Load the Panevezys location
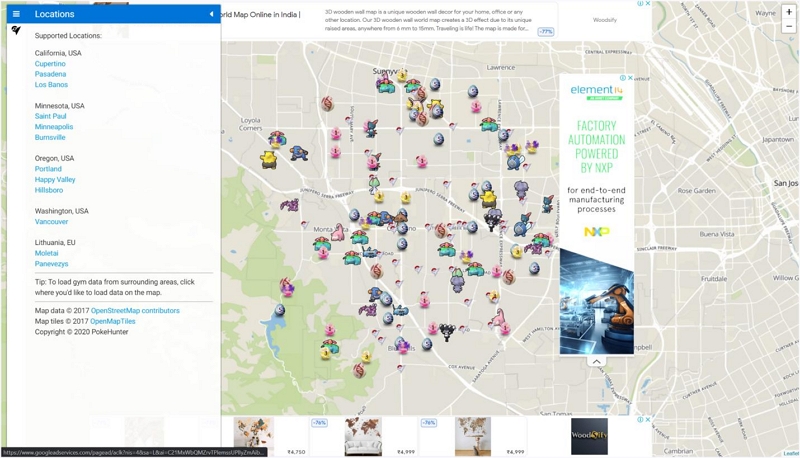 point(51,264)
